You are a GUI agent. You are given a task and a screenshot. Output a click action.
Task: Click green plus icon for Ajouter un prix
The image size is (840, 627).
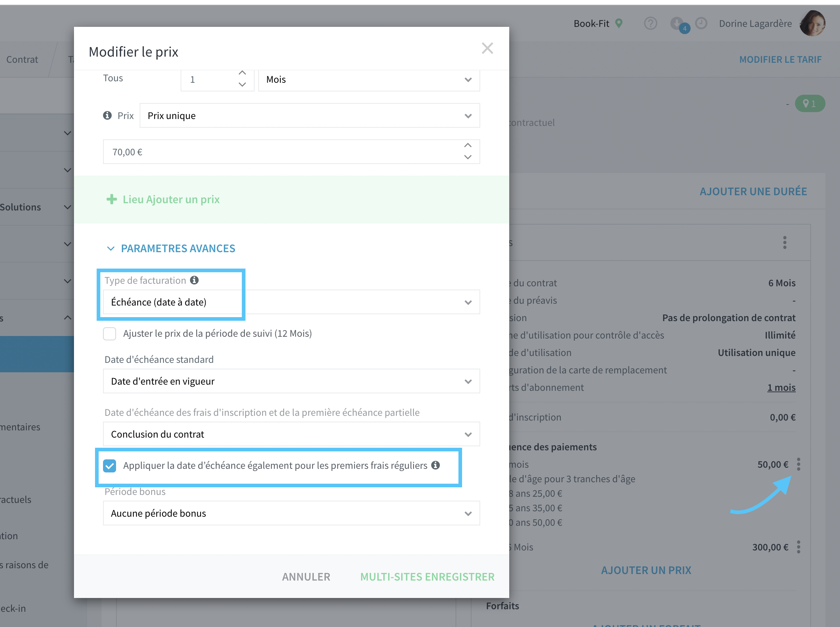[x=112, y=199]
